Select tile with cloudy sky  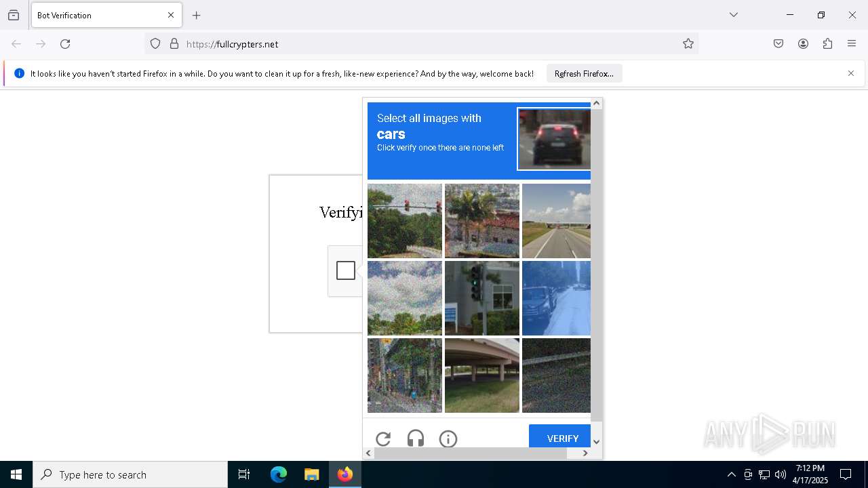pyautogui.click(x=405, y=298)
